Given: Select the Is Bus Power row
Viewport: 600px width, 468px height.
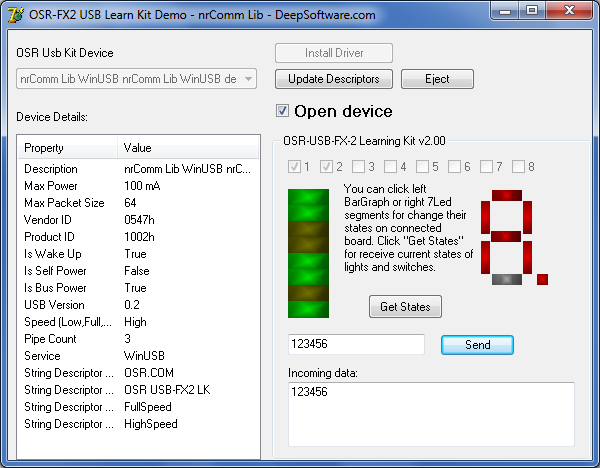Looking at the screenshot, I should click(x=138, y=288).
